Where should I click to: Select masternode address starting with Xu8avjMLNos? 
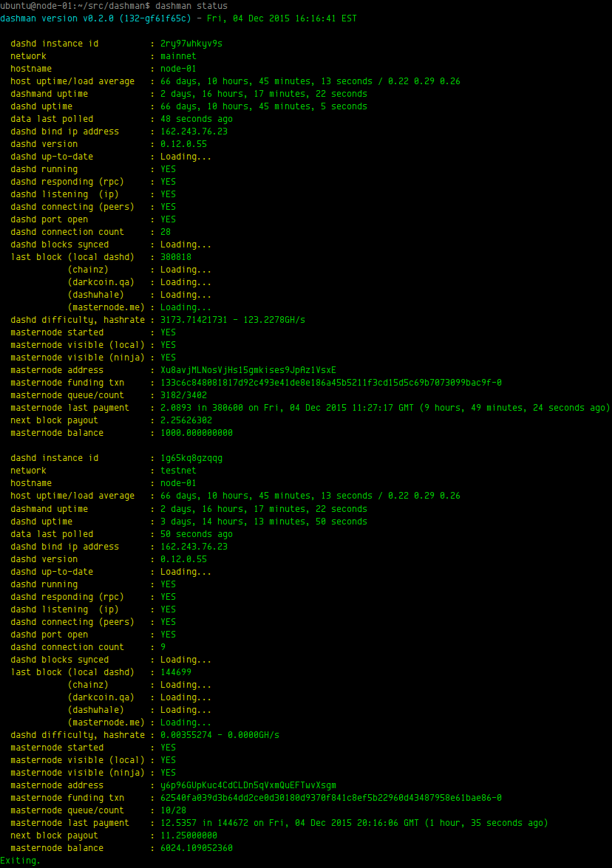click(x=248, y=370)
